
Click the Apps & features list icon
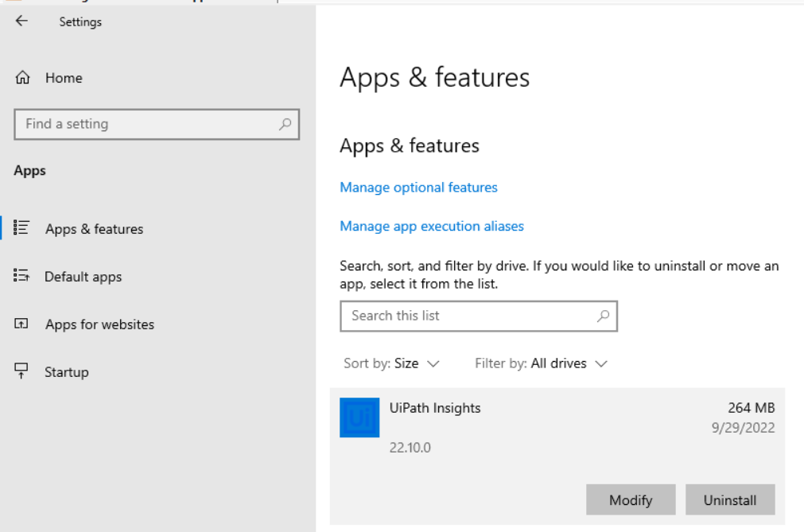(21, 227)
